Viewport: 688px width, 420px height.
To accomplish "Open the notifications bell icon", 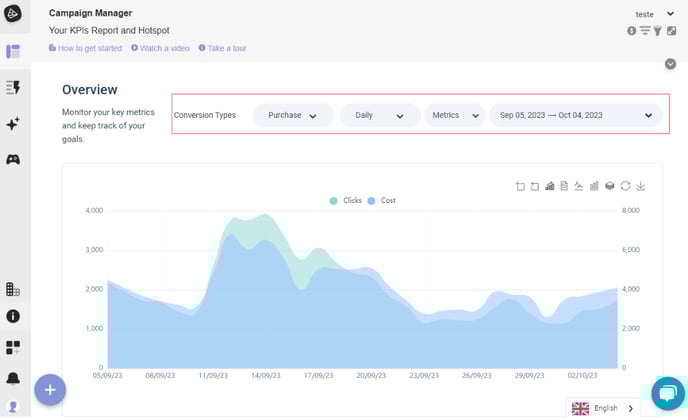I will tap(13, 378).
